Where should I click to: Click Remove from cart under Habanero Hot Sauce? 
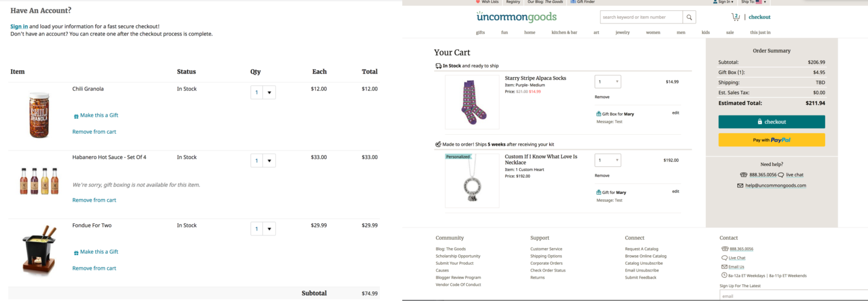(94, 200)
